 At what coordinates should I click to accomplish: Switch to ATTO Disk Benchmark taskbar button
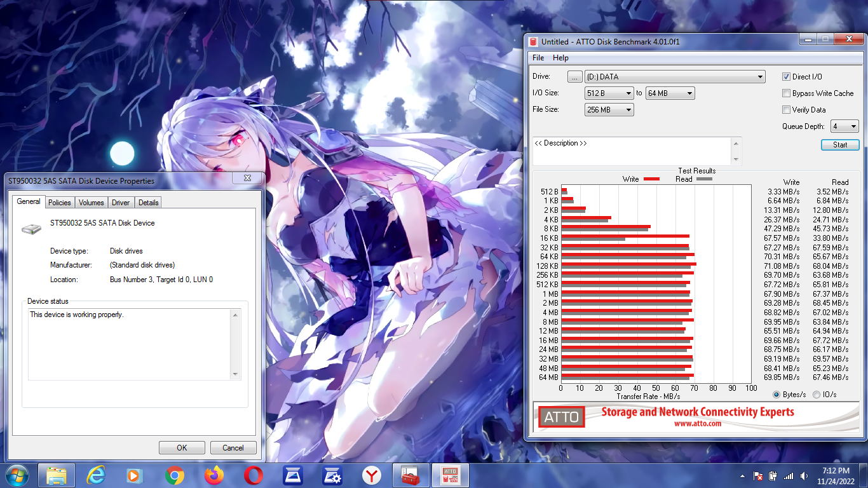tap(450, 475)
